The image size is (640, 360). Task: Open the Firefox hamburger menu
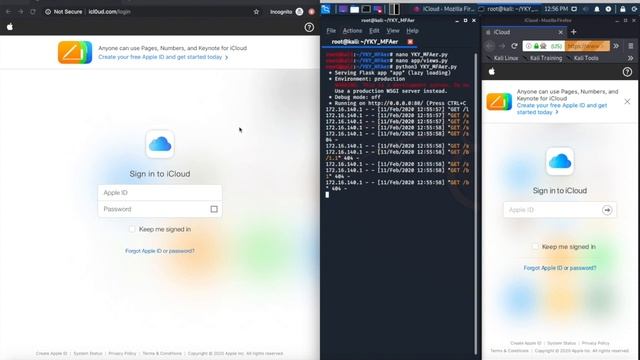click(x=631, y=46)
